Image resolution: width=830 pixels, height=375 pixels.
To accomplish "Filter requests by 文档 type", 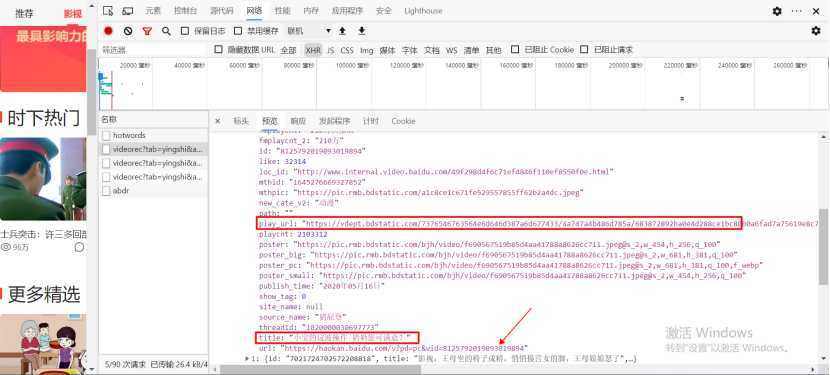I will pyautogui.click(x=432, y=50).
